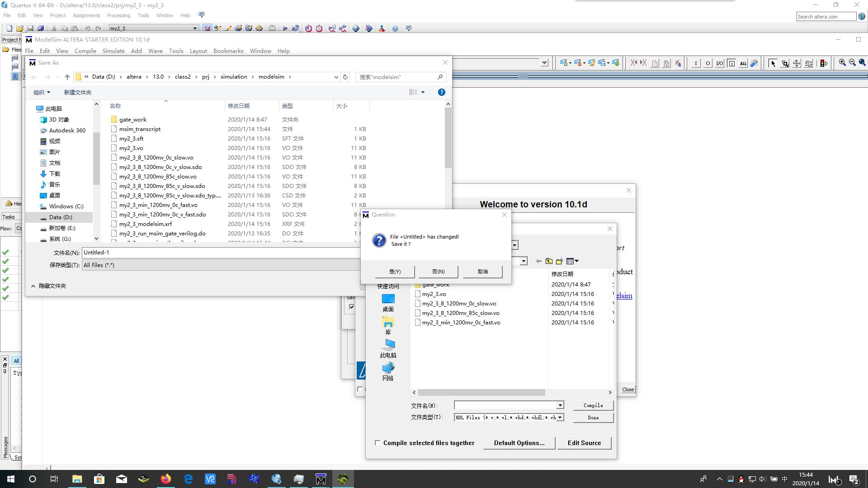Open HDL Files file type dropdown
Image resolution: width=868 pixels, height=488 pixels.
[x=560, y=418]
